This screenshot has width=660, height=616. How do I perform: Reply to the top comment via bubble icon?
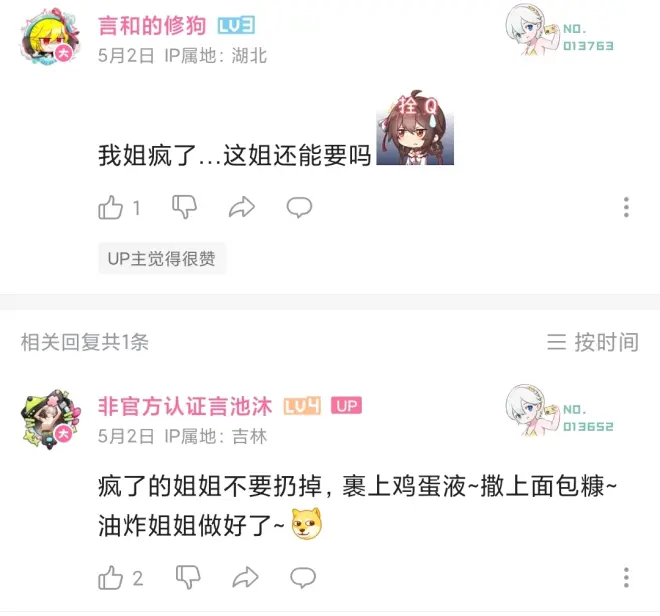click(299, 207)
